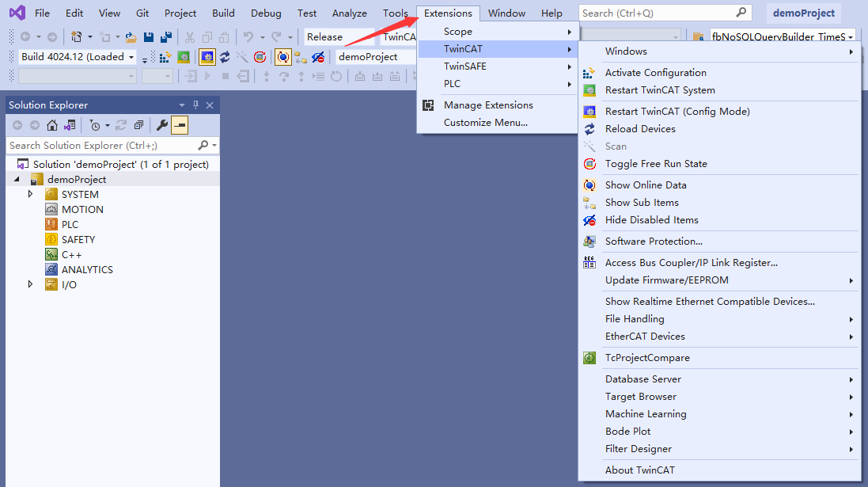Choose About TwinCAT from the menu

(639, 470)
